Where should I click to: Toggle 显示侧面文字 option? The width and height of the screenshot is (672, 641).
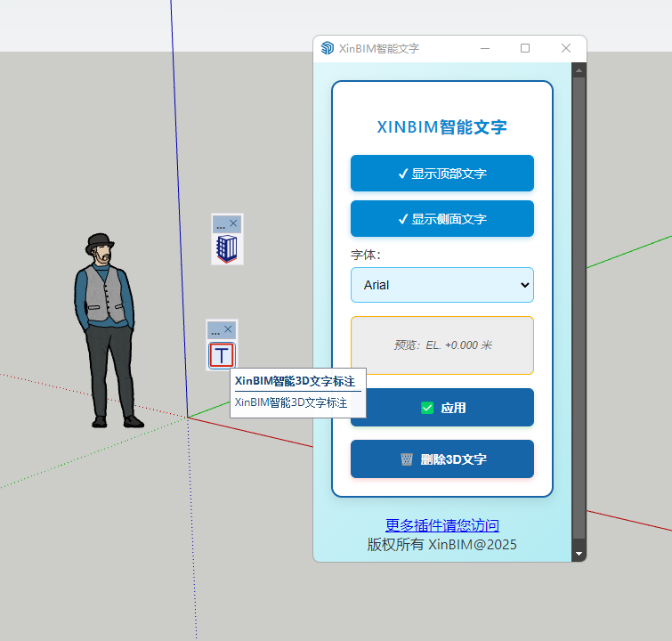[442, 219]
